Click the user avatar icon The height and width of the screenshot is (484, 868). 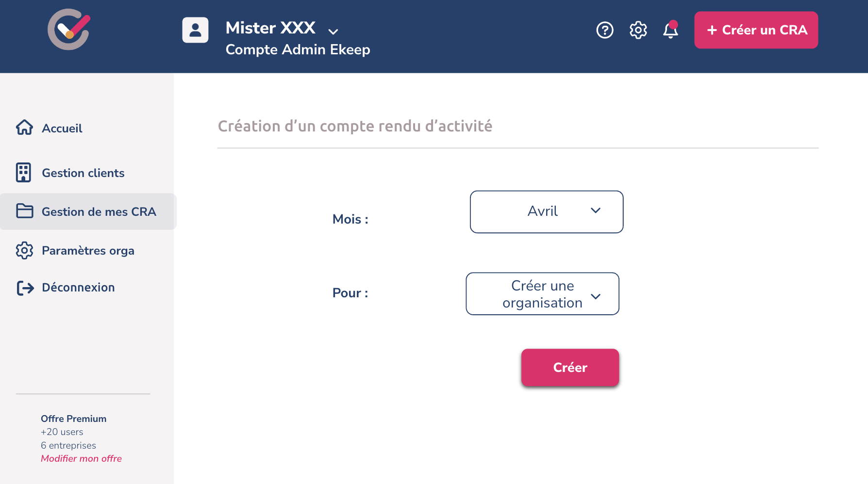coord(195,30)
